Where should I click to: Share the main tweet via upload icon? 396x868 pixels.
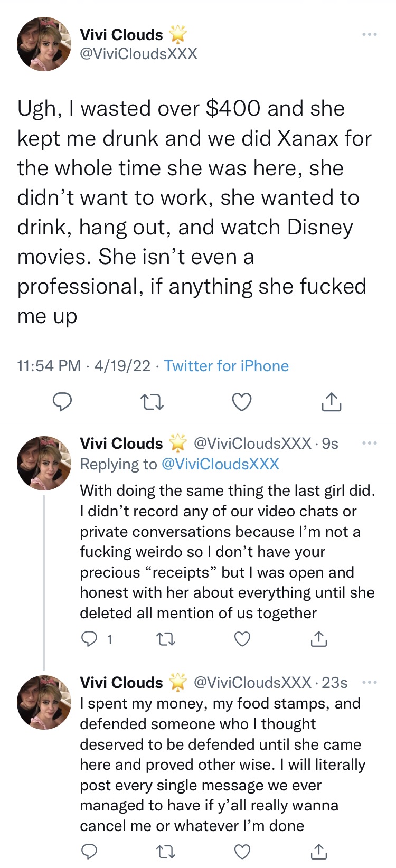click(331, 402)
